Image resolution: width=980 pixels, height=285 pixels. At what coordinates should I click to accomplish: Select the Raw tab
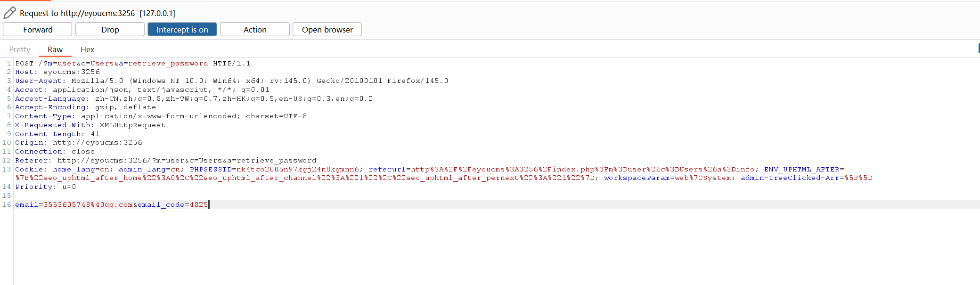(x=55, y=49)
